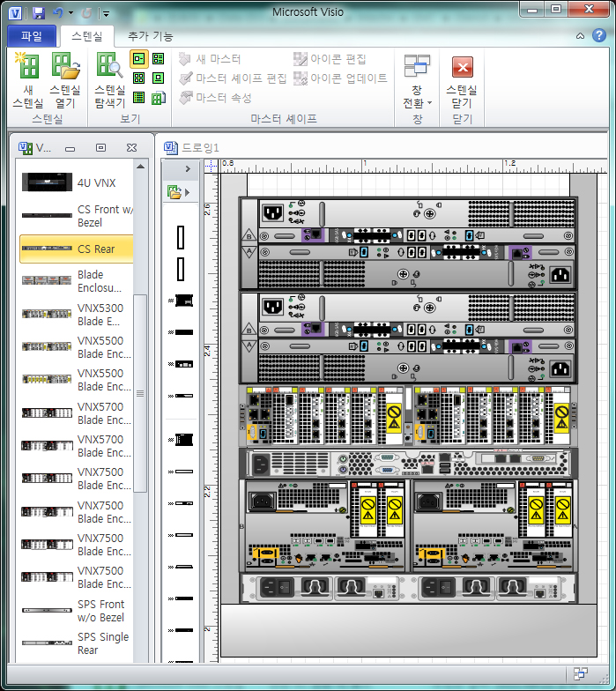Open Visio help question mark icon

[599, 35]
